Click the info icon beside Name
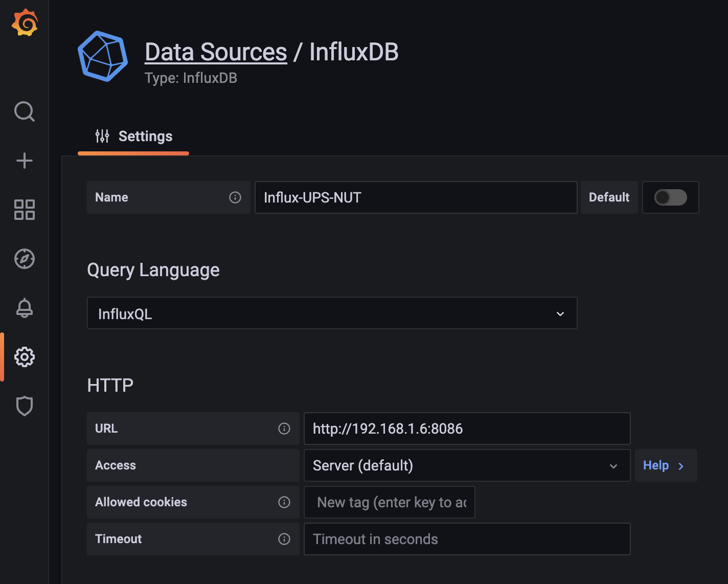The width and height of the screenshot is (728, 584). (235, 197)
